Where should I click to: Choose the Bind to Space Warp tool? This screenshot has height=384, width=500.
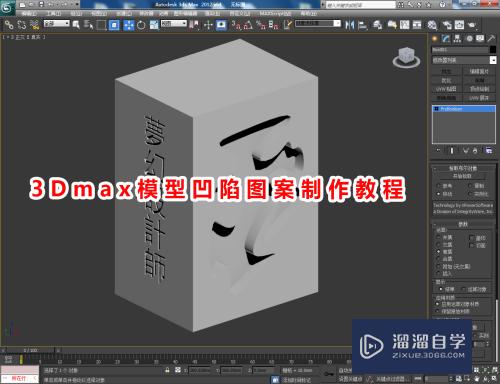(34, 25)
